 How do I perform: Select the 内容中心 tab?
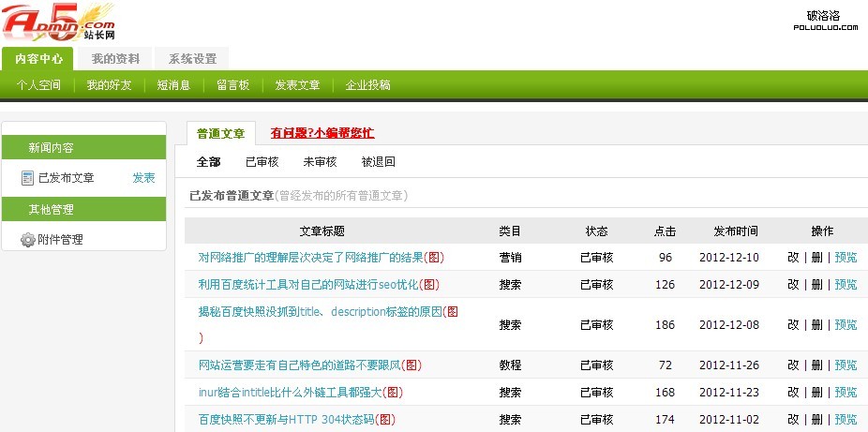38,59
